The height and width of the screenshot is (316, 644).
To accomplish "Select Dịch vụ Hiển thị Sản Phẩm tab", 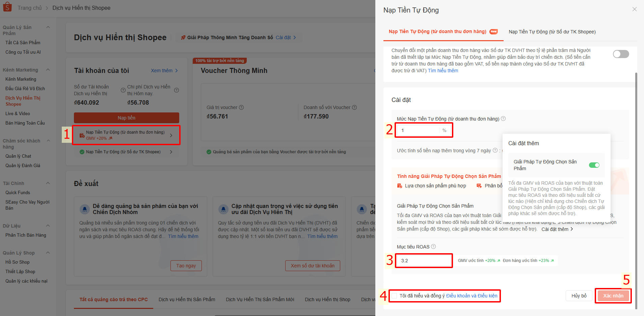I will [x=187, y=299].
